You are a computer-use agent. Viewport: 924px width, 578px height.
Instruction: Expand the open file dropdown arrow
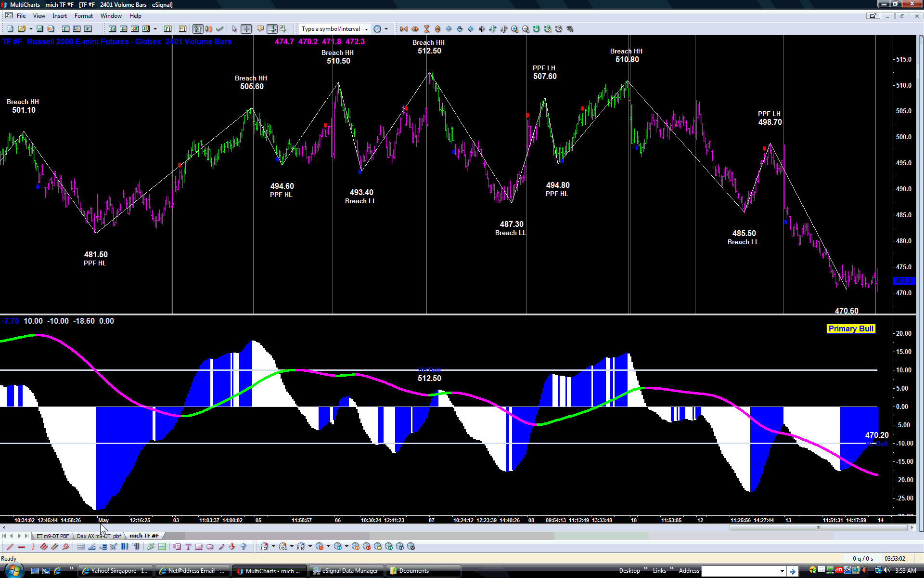coord(31,29)
